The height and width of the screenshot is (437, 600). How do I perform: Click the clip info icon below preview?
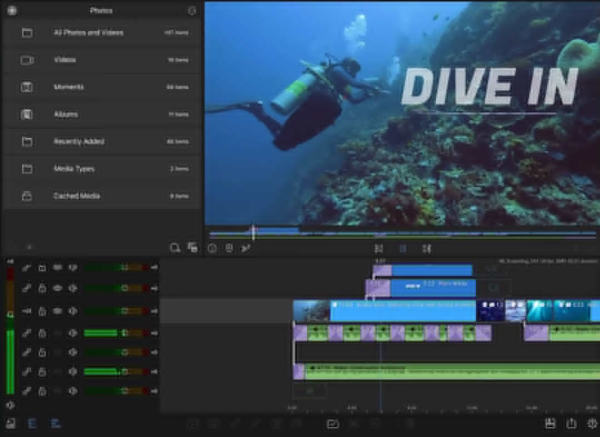pyautogui.click(x=212, y=249)
